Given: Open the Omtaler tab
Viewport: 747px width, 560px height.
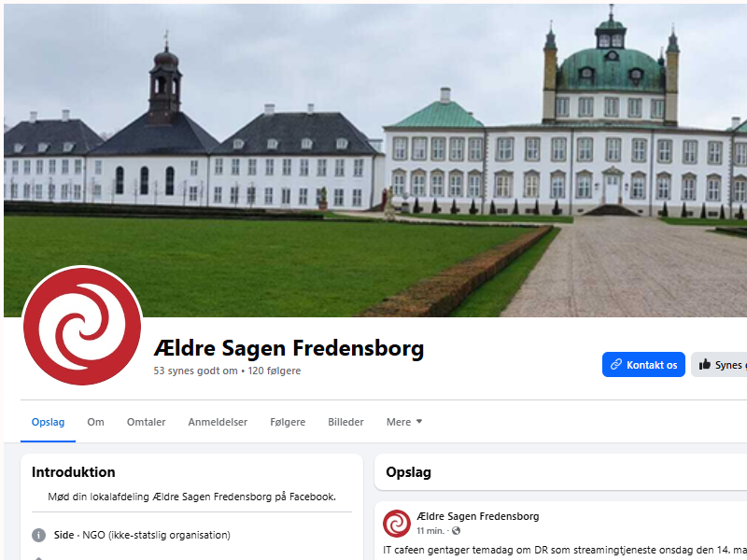Looking at the screenshot, I should click(x=146, y=422).
